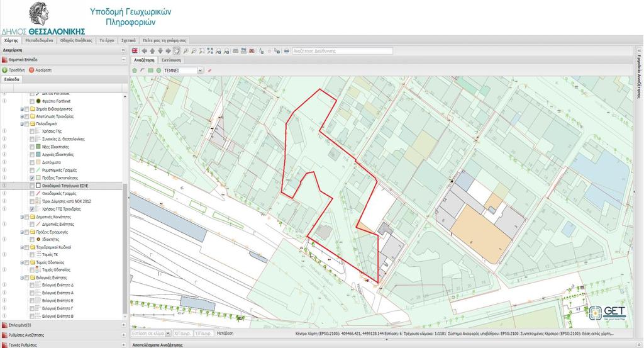Image resolution: width=644 pixels, height=348 pixels.
Task: Open the Χάρτης tab
Action: coord(11,40)
